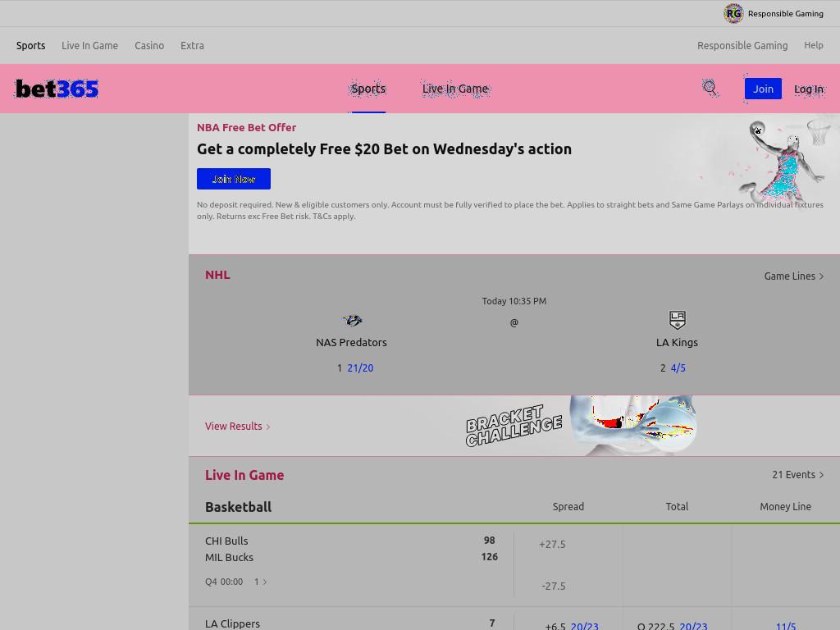
Task: Click the LA Clippers team name
Action: point(232,623)
